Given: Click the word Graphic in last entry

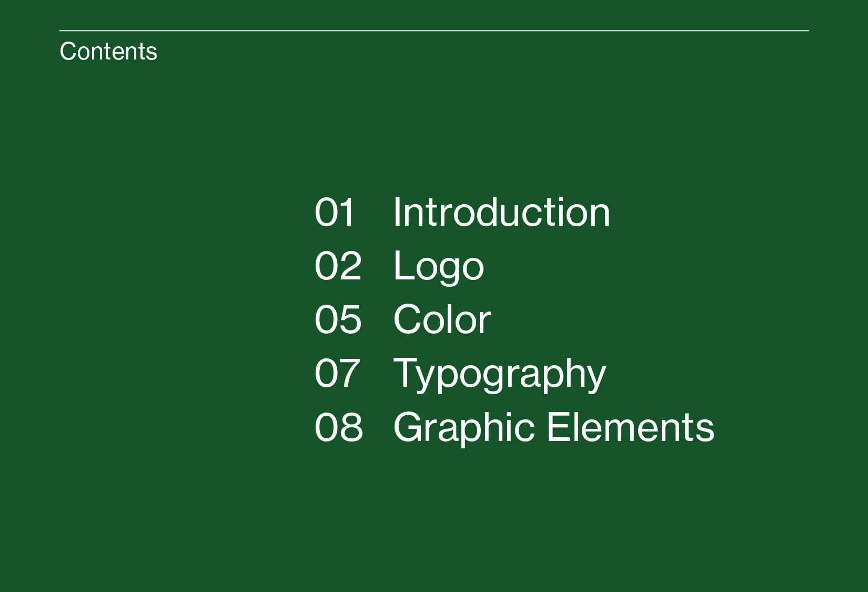Looking at the screenshot, I should click(x=464, y=428).
